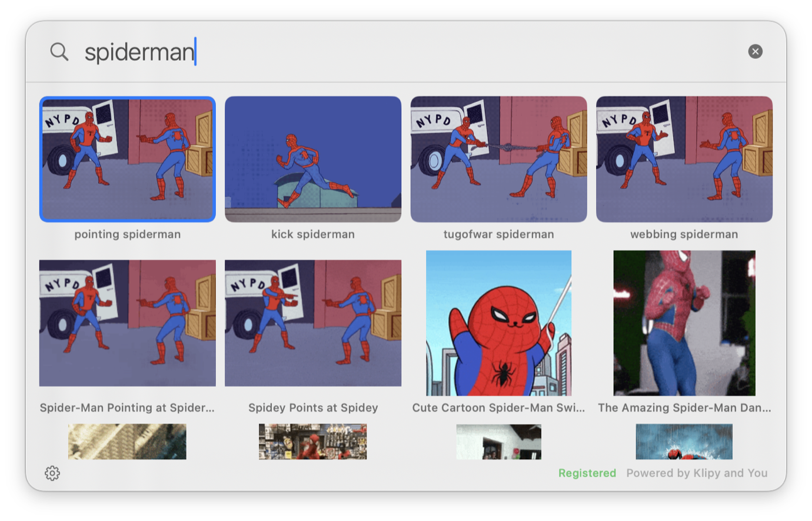Clear the search field with the X button
The width and height of the screenshot is (812, 521).
tap(756, 52)
